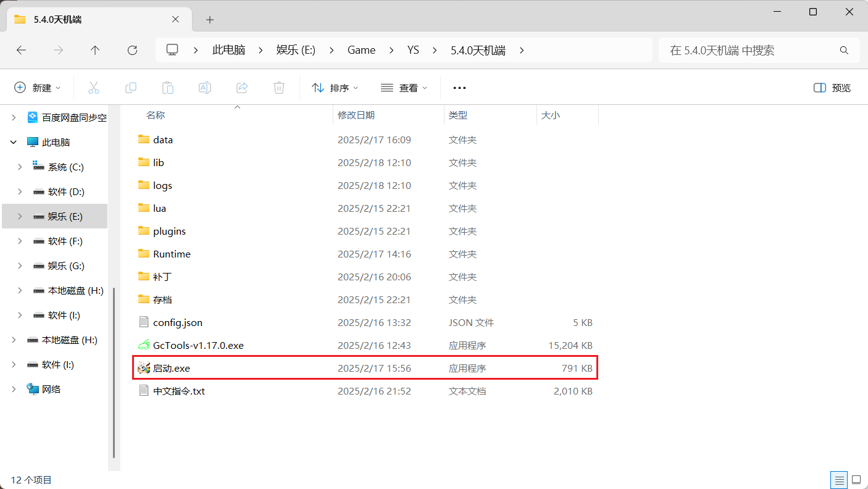Select Game breadcrumb in address bar
868x489 pixels.
pos(361,51)
